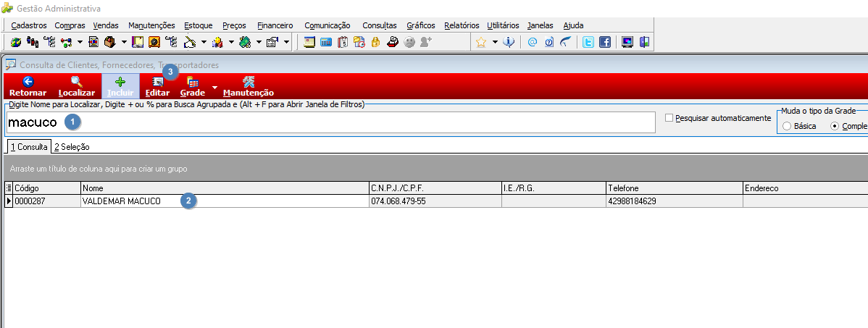Click the blue info bubble icon
The width and height of the screenshot is (868, 328).
point(509,42)
